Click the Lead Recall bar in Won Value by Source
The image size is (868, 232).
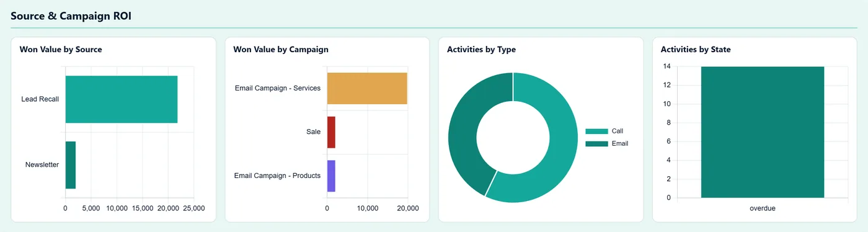[122, 99]
